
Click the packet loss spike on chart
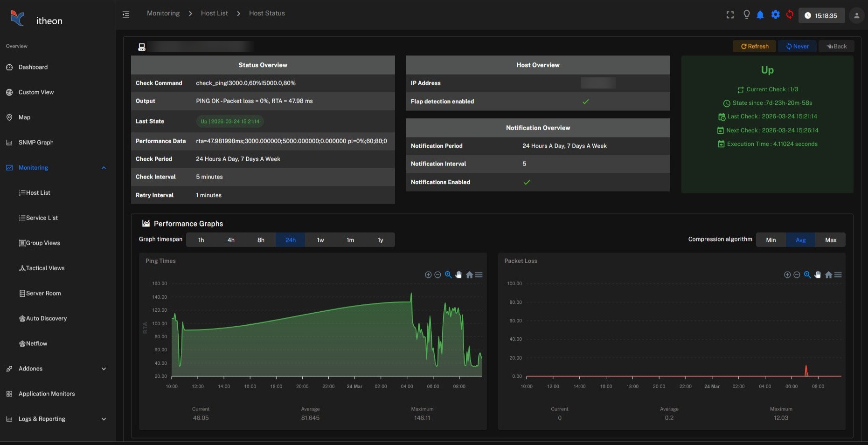(806, 370)
